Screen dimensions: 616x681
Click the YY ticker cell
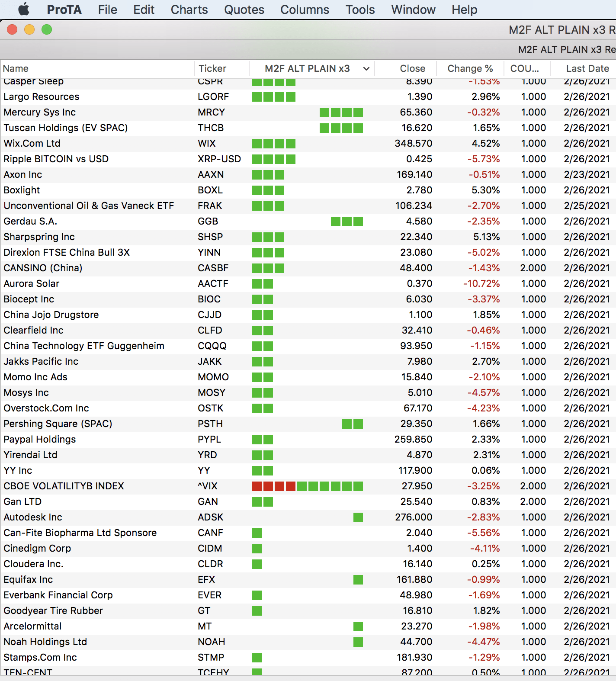coord(204,470)
